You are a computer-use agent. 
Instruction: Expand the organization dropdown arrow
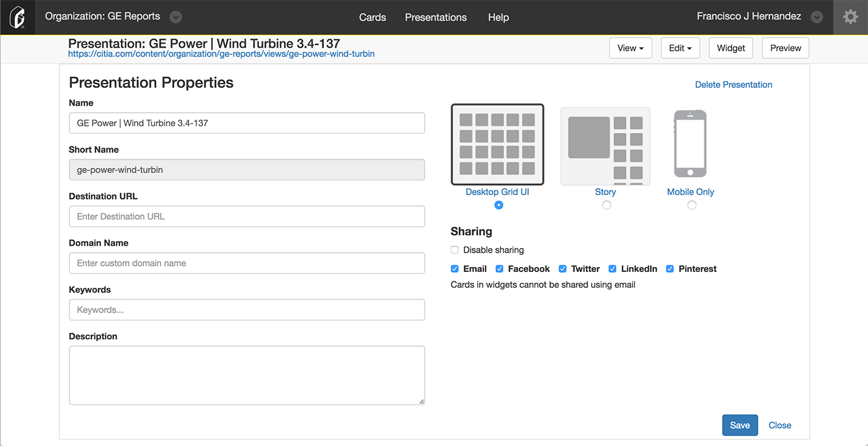point(176,17)
